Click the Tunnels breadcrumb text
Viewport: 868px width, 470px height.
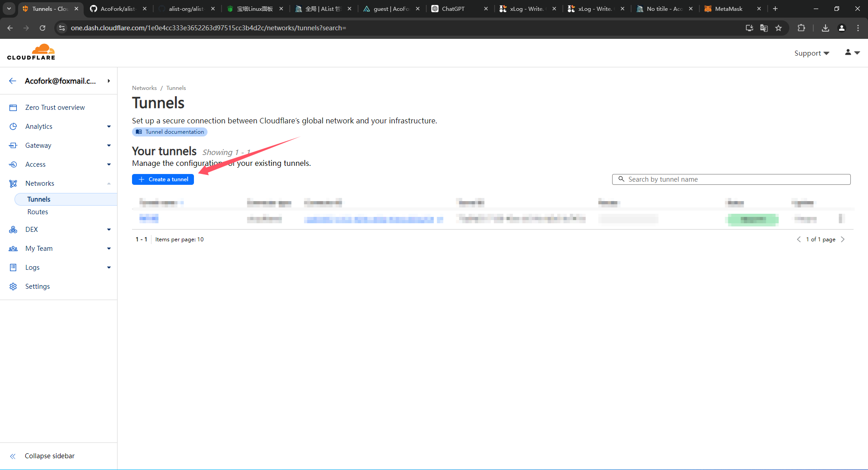176,88
